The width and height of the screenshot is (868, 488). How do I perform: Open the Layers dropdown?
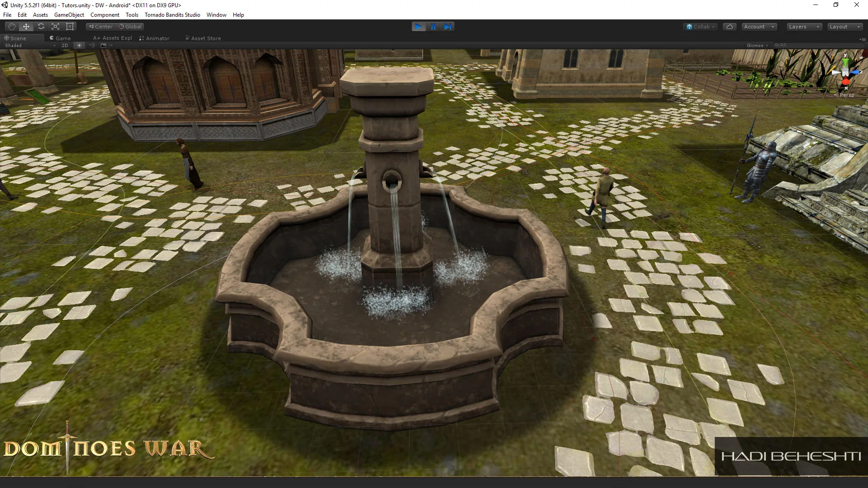[804, 27]
